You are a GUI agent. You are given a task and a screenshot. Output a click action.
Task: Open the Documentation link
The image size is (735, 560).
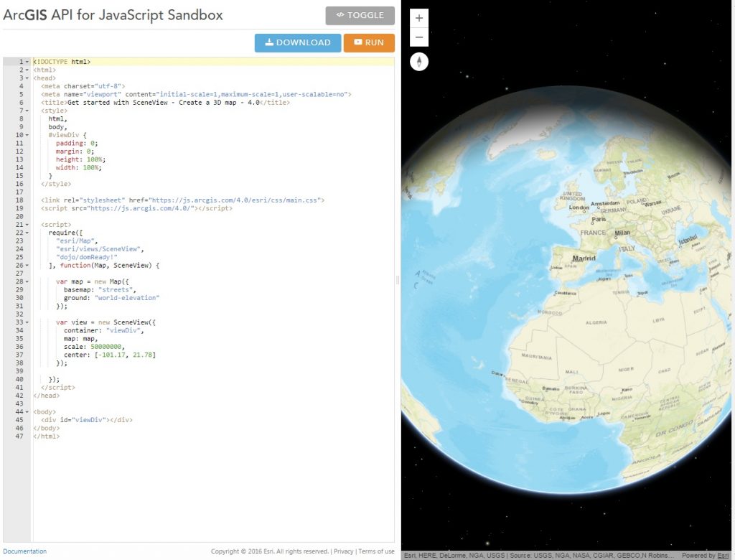click(x=24, y=551)
